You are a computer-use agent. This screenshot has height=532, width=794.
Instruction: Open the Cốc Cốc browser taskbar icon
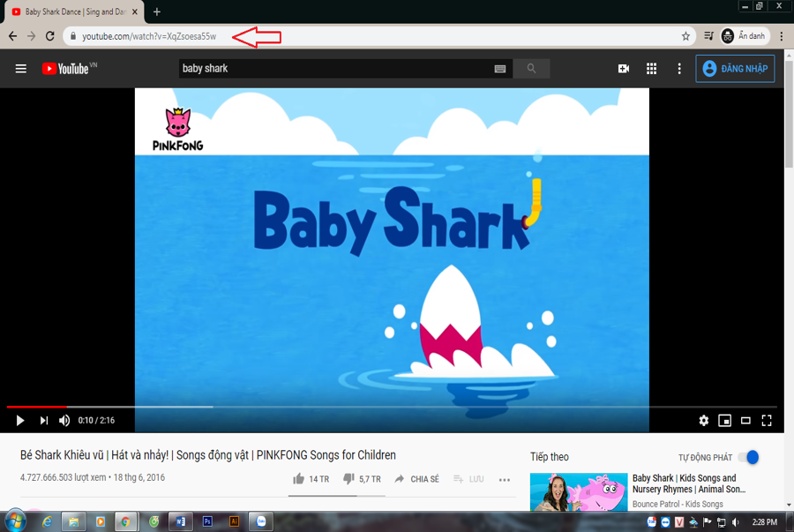click(154, 521)
